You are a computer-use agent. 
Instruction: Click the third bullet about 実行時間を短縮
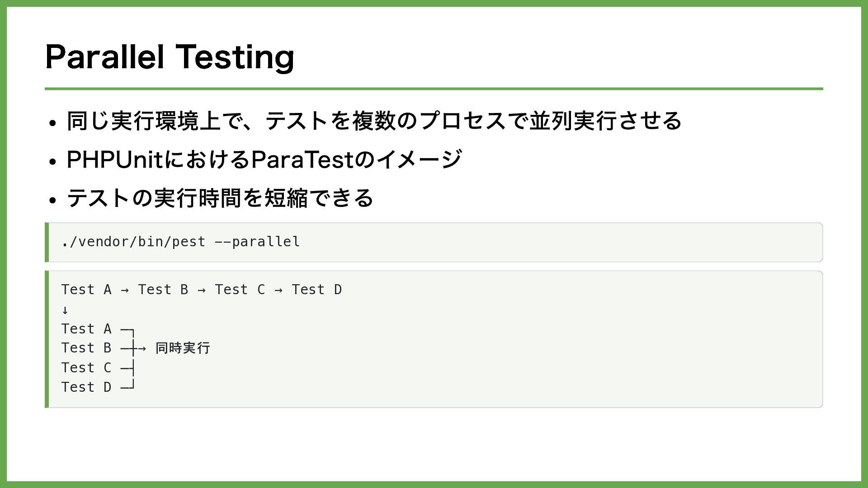(220, 198)
